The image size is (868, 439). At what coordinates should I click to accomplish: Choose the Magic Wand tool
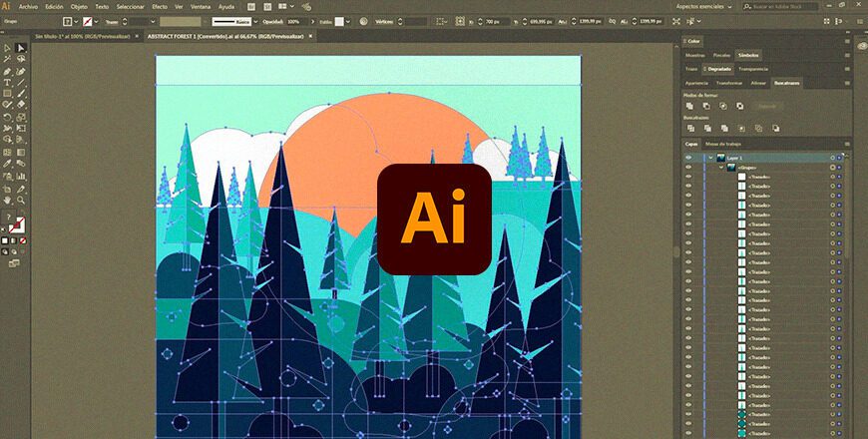(x=7, y=59)
